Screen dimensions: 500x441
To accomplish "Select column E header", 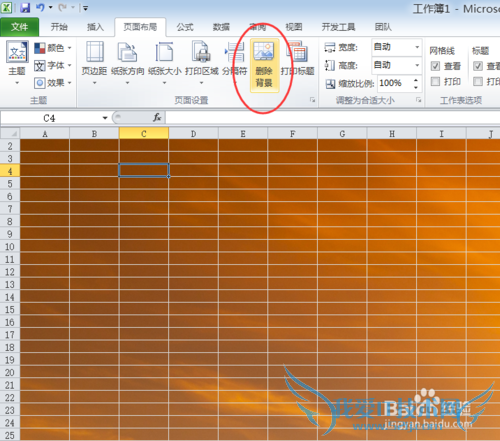I will pos(243,134).
